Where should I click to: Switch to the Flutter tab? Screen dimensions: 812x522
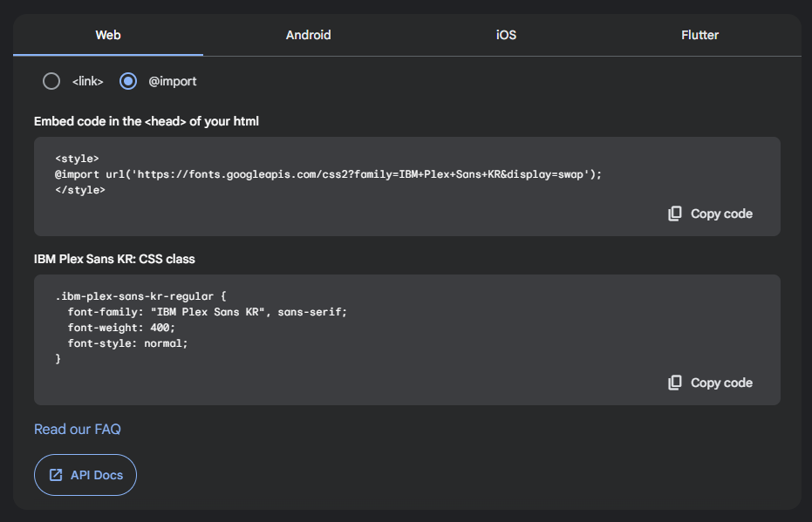point(699,35)
